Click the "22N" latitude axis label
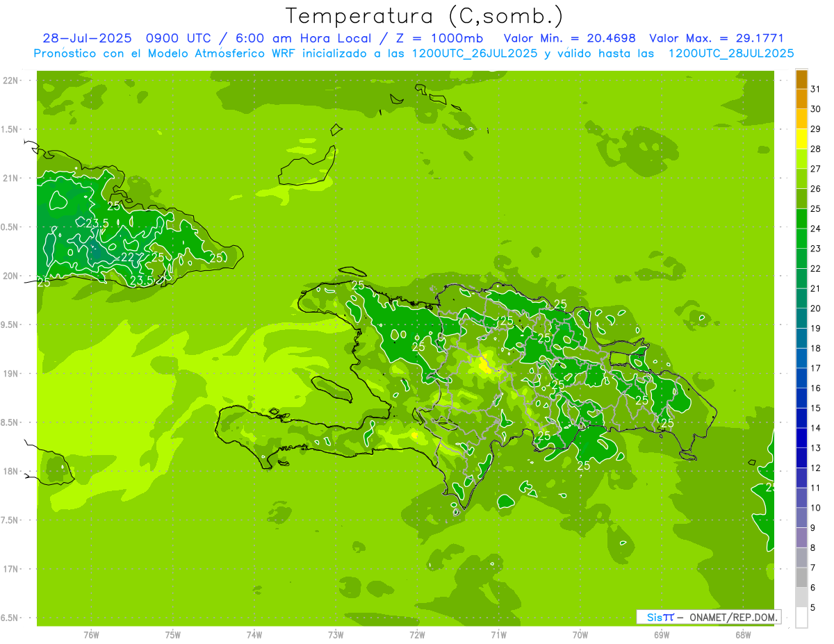This screenshot has height=644, width=834. pyautogui.click(x=10, y=81)
